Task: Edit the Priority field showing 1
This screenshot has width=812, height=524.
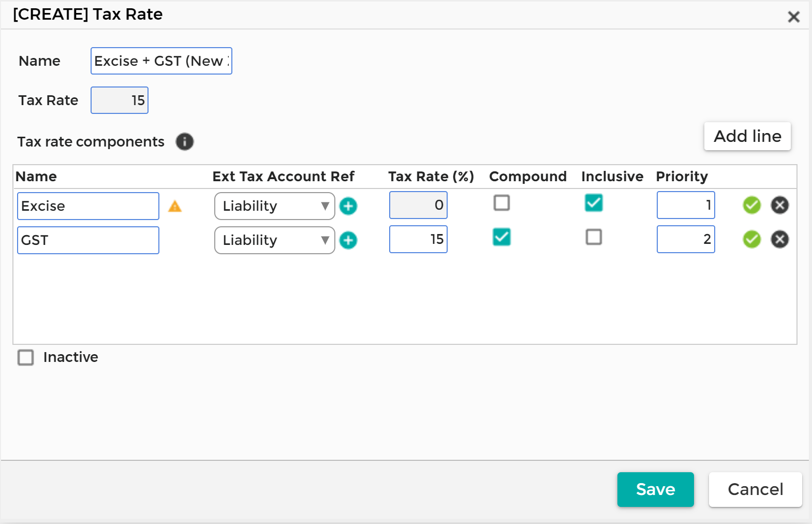Action: click(x=686, y=205)
